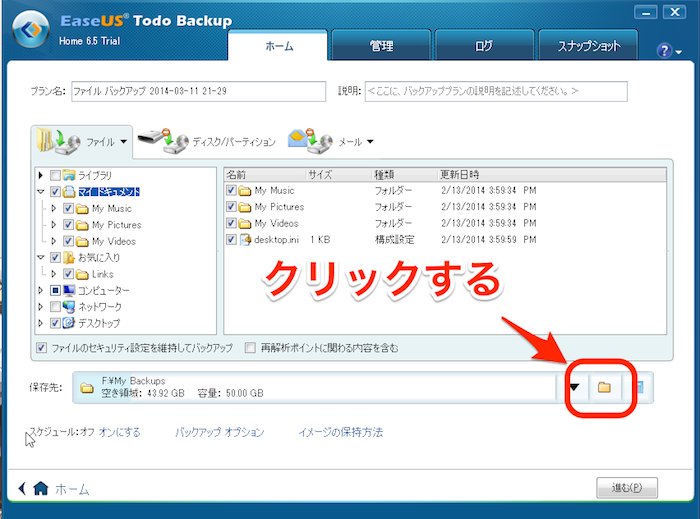Click the プラン名 text field

[198, 91]
